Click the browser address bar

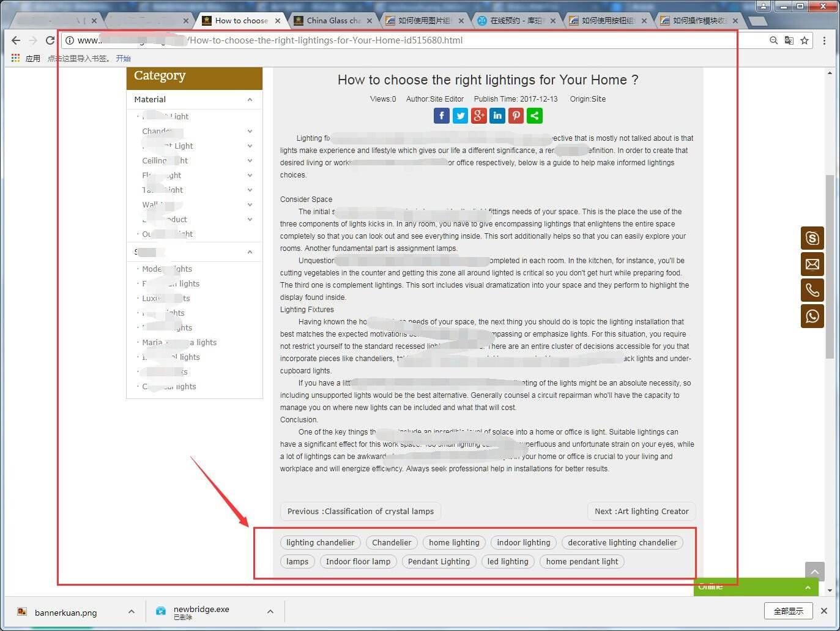[x=416, y=40]
